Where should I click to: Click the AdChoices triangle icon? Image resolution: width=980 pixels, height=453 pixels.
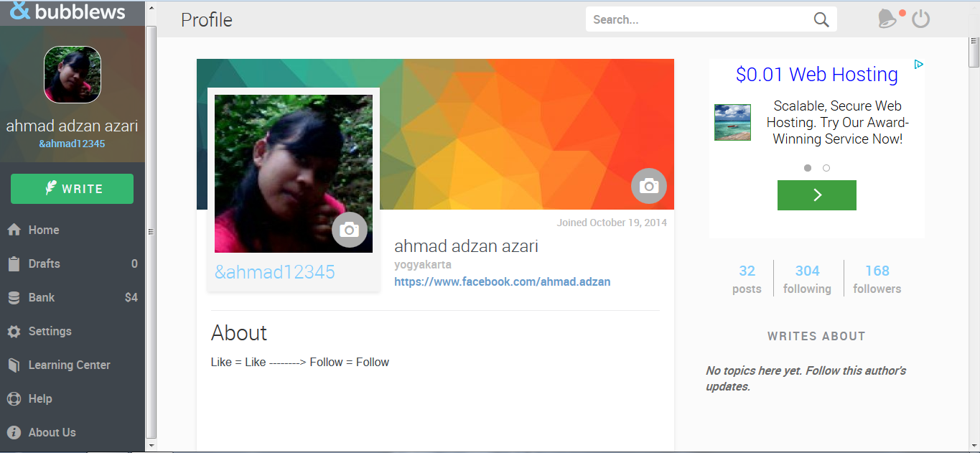(x=918, y=65)
